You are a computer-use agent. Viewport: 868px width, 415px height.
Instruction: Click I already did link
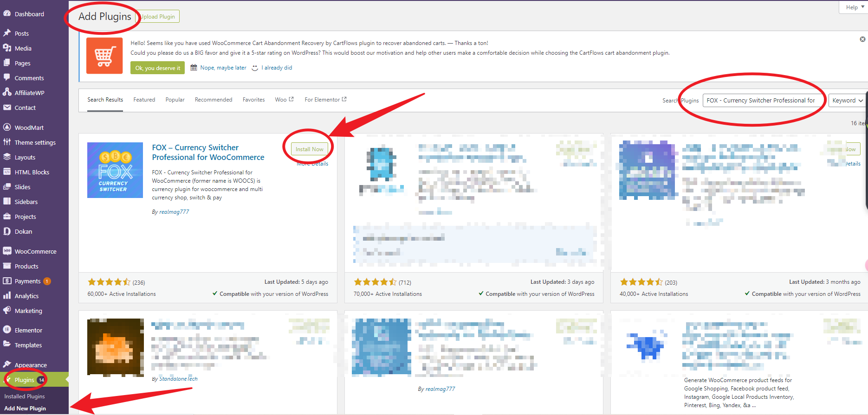[x=277, y=68]
